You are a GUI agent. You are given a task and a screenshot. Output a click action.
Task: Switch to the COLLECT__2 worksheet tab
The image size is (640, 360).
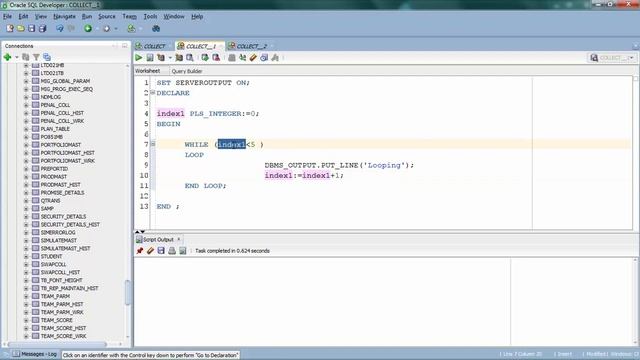(251, 46)
